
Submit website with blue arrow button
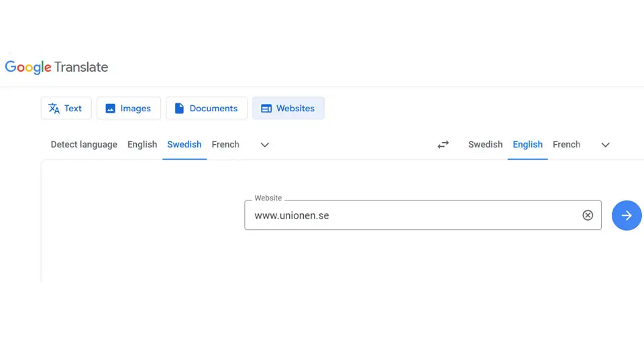click(x=627, y=215)
